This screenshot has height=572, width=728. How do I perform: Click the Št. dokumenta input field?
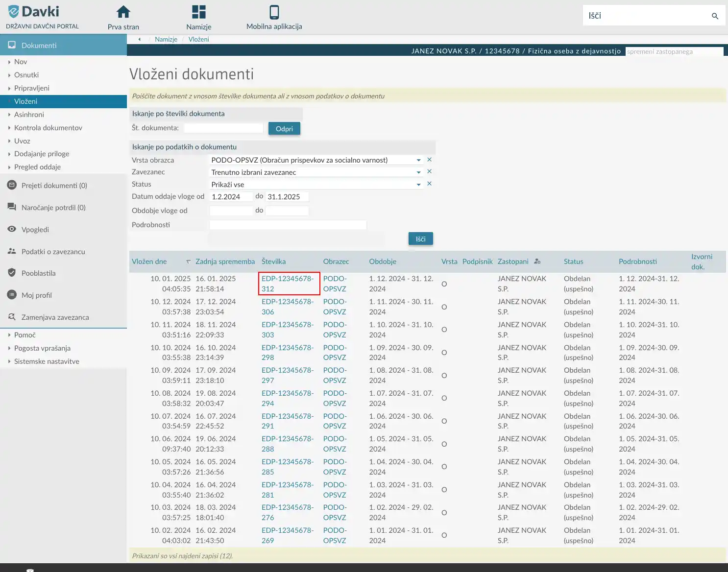[x=223, y=128]
